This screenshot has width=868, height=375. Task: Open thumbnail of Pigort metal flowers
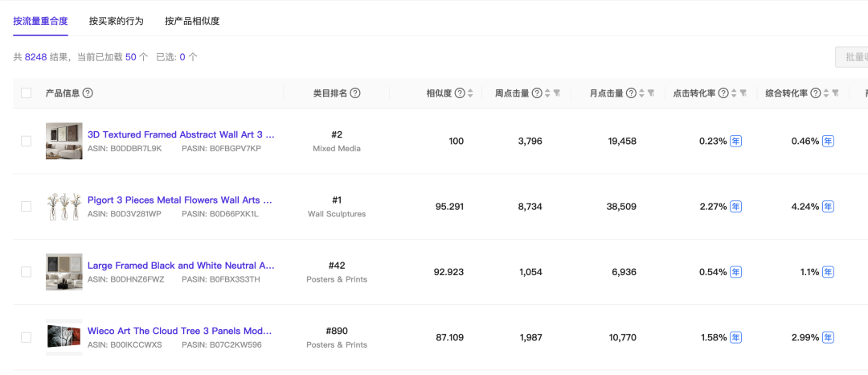[64, 206]
